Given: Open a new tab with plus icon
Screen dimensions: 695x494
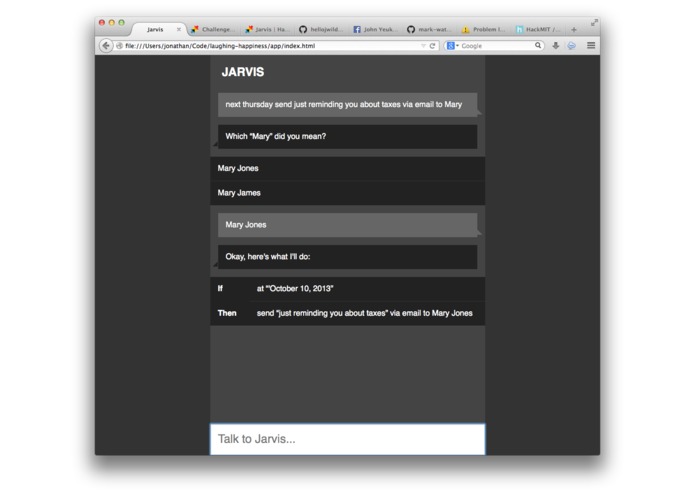Looking at the screenshot, I should (x=574, y=30).
